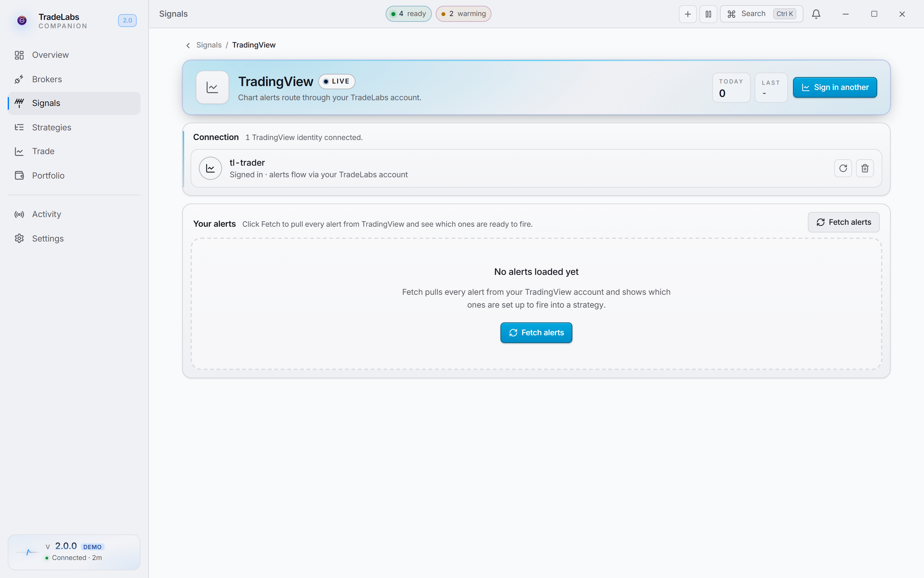
Task: Open the Overview page in sidebar
Action: (74, 55)
